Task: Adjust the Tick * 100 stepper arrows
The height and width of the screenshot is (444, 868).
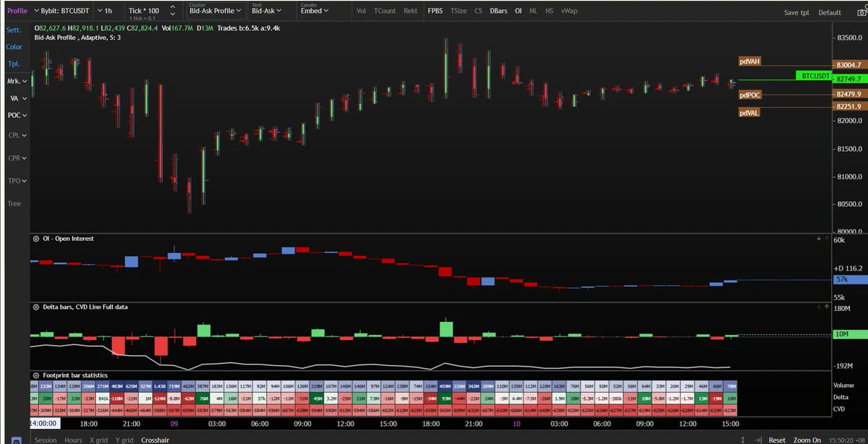Action: 171,12
